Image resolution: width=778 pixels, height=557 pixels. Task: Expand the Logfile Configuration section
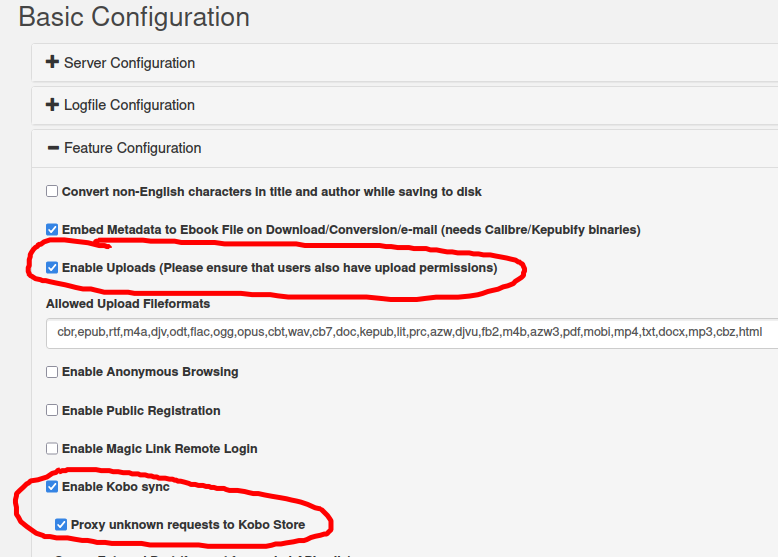129,105
